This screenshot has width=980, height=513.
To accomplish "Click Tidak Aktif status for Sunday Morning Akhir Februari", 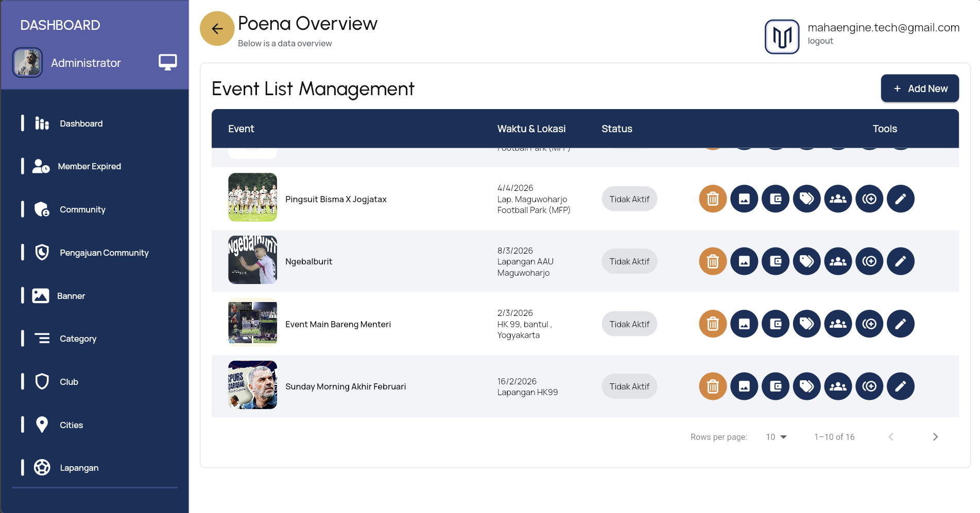I will point(629,386).
